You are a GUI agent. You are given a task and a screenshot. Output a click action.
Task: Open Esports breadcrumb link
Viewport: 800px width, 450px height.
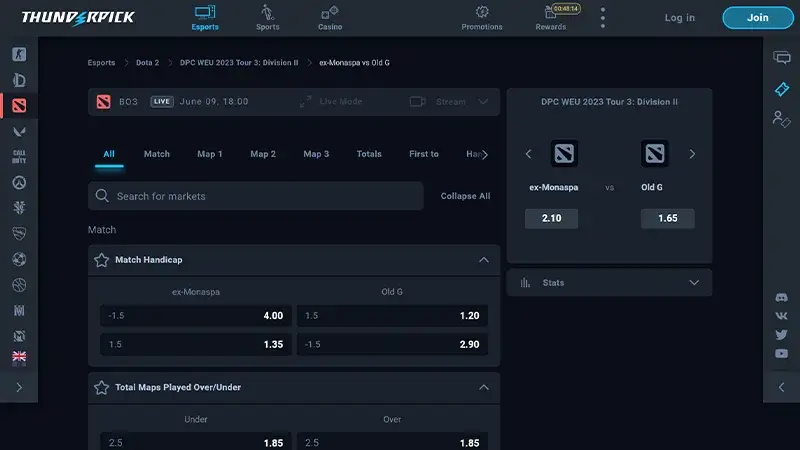[101, 63]
